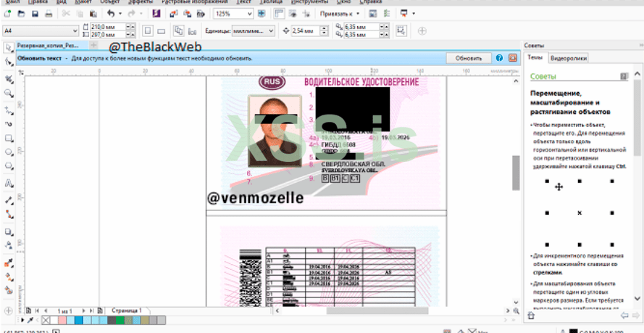Switch page to landscape orientation
This screenshot has height=333, width=644.
(161, 30)
